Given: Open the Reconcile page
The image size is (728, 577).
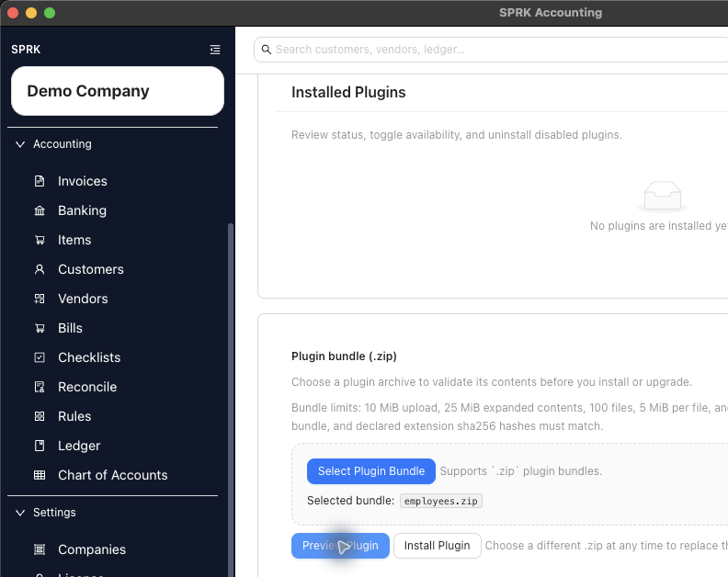Looking at the screenshot, I should [x=87, y=387].
